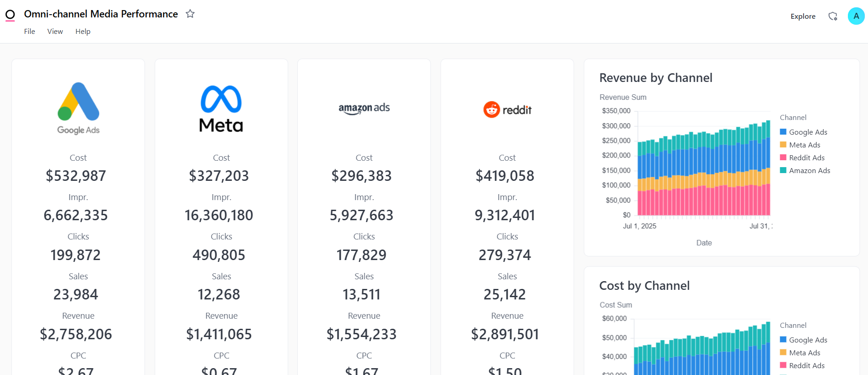Screen dimensions: 868x375
Task: Click the Cost by Channel stacked bar chart
Action: pos(702,348)
